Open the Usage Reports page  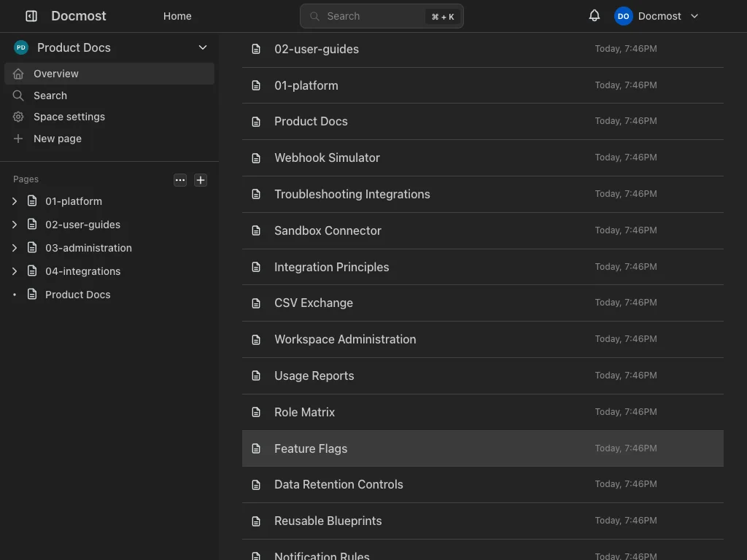click(483, 376)
